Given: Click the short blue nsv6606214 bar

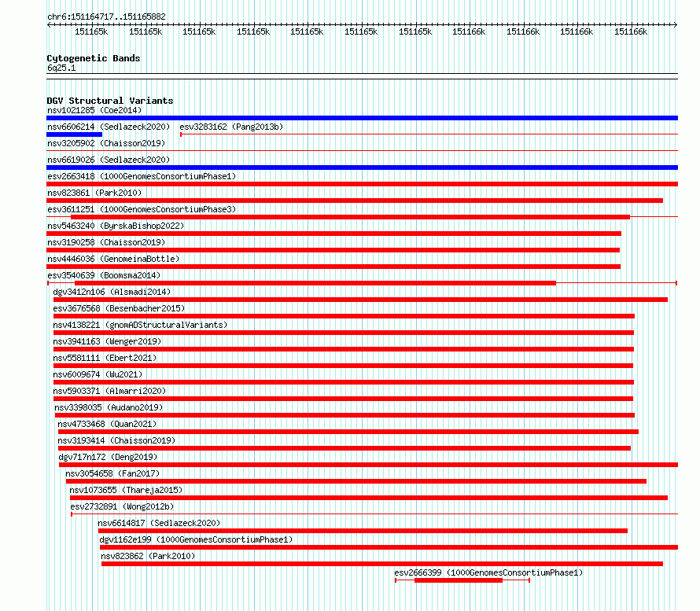Looking at the screenshot, I should tap(75, 134).
